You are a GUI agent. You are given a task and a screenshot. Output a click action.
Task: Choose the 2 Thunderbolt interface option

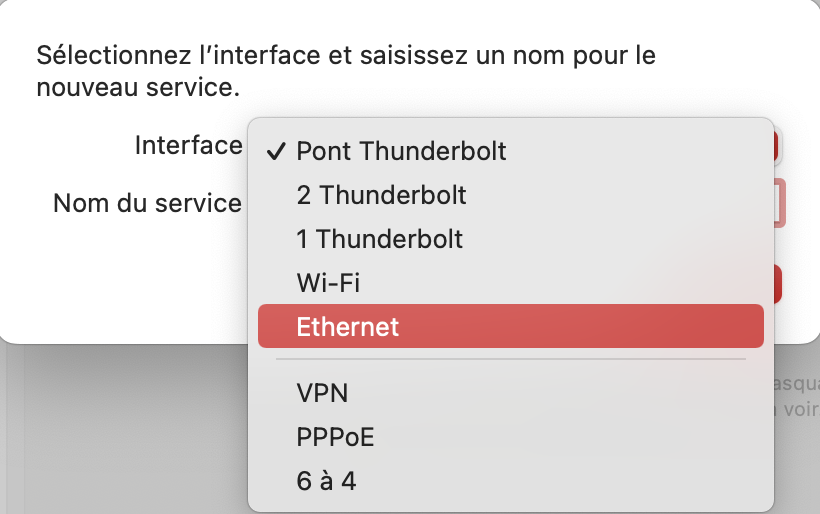[381, 195]
